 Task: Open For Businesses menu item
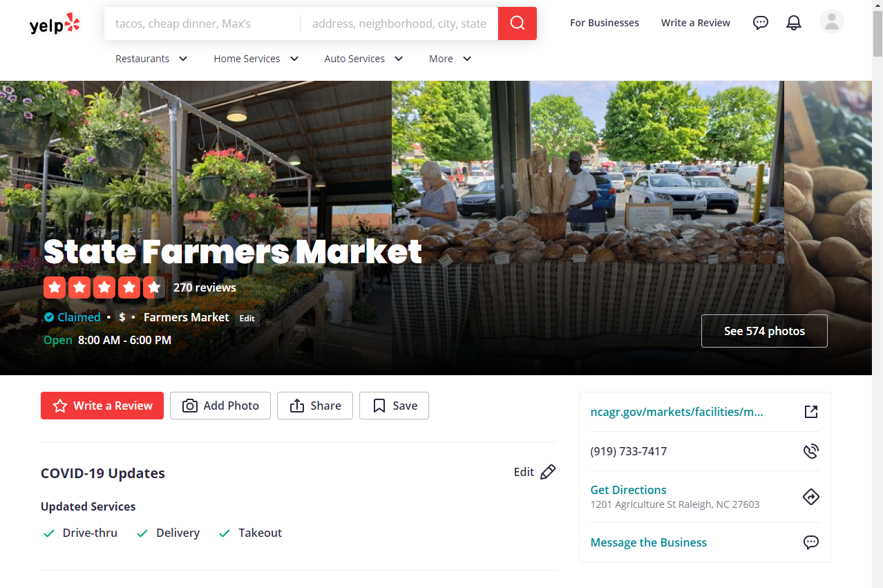point(605,23)
